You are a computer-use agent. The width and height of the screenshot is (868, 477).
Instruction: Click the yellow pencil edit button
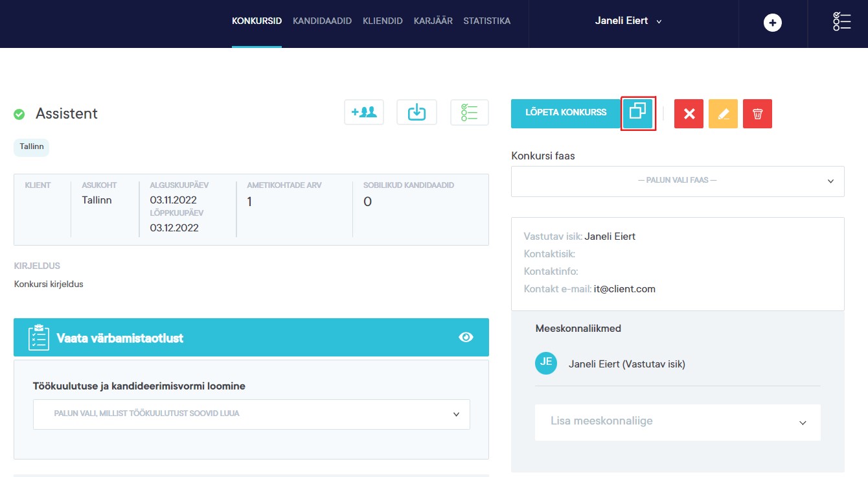[x=723, y=114]
